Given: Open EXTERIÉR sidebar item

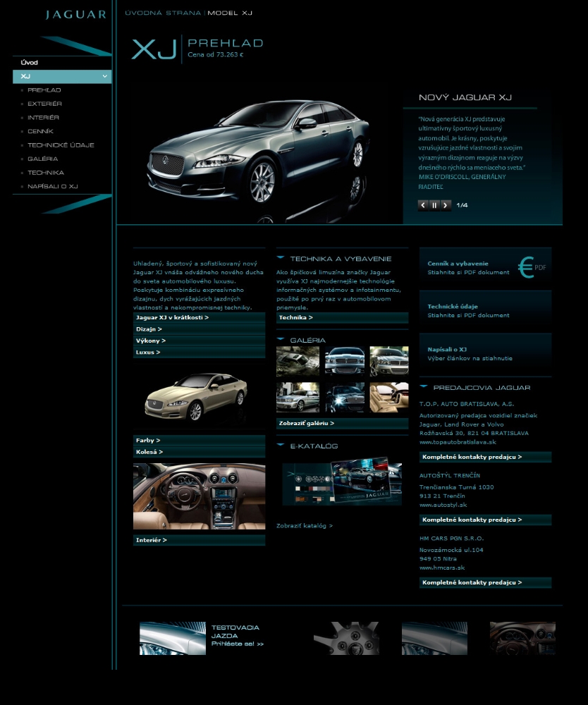Looking at the screenshot, I should tap(44, 104).
